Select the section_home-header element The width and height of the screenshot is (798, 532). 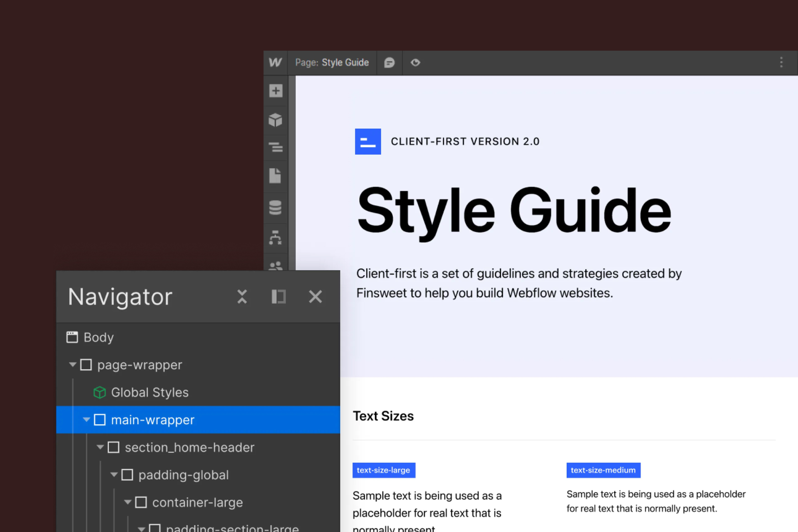[198, 447]
